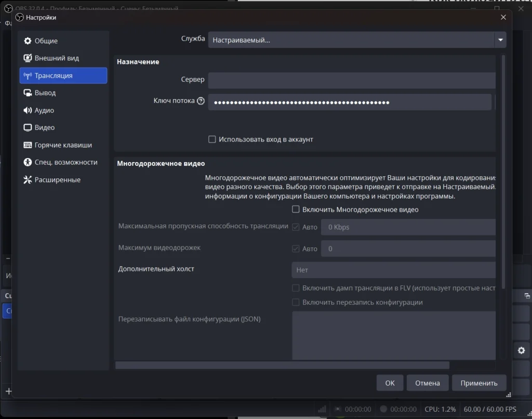Click the Ключ потока password field
The image size is (532, 419).
[350, 102]
